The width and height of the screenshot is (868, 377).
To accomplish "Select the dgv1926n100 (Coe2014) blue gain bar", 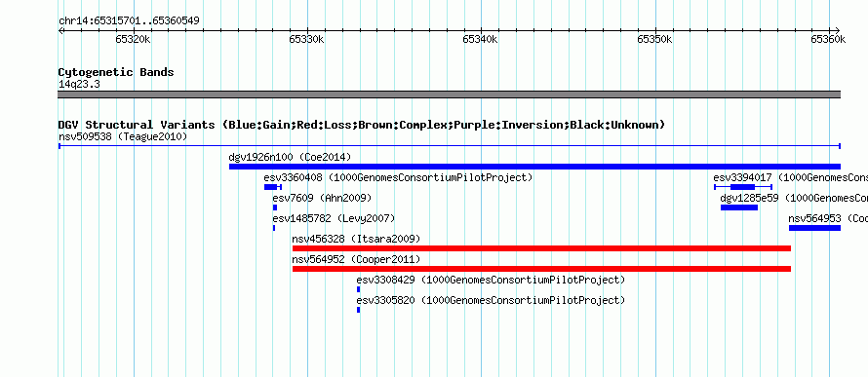I will pyautogui.click(x=534, y=167).
